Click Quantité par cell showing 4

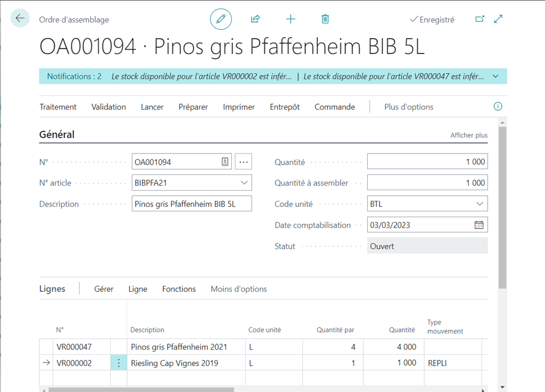coord(333,347)
